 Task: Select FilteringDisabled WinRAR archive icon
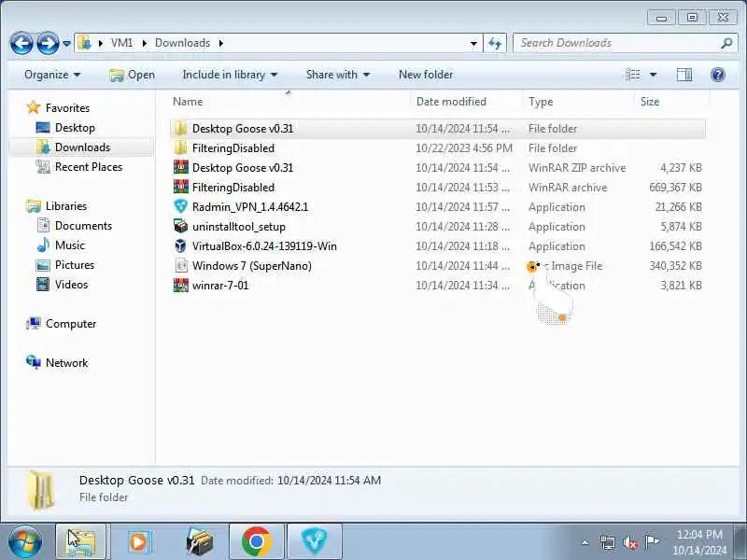180,188
